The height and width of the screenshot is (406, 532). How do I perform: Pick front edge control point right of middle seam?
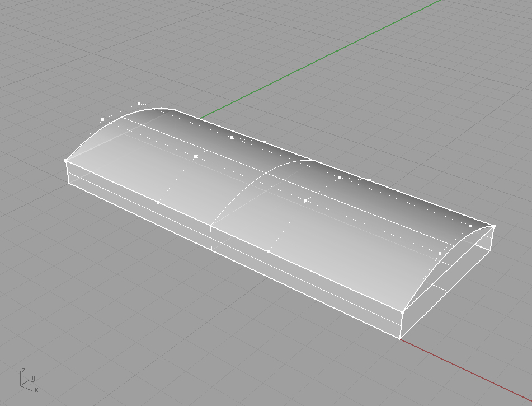point(269,252)
